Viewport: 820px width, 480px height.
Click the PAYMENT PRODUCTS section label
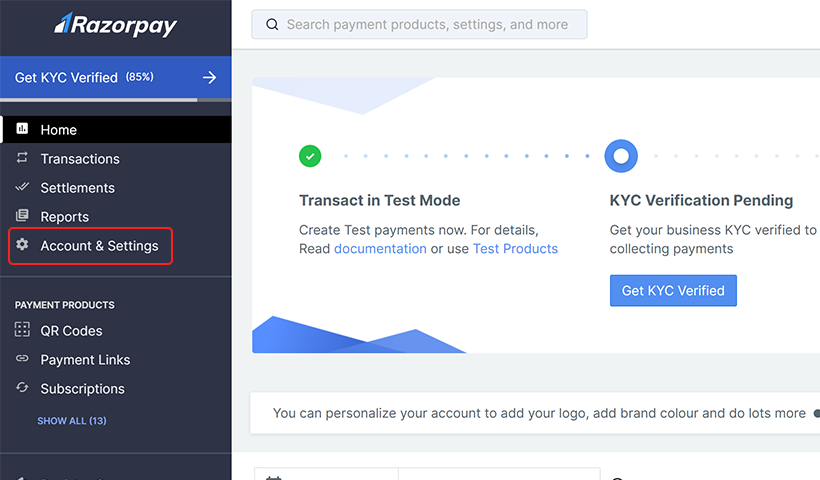[x=64, y=305]
